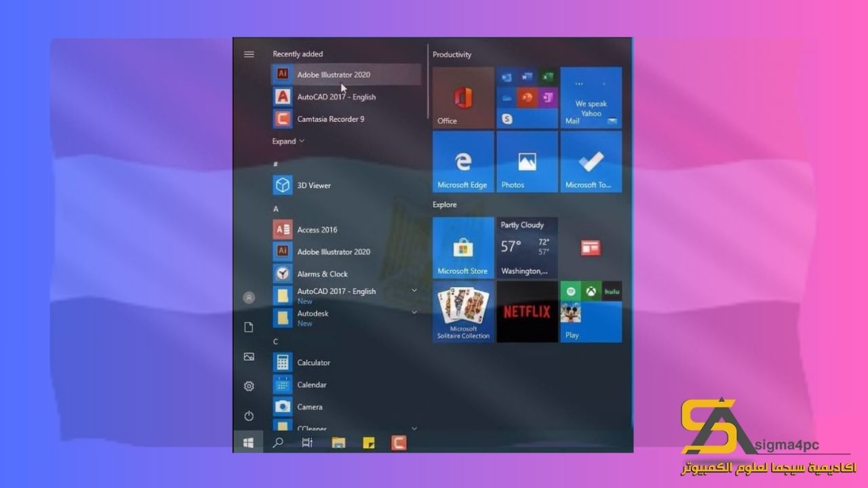Open the hamburger menu at top of Start
The height and width of the screenshot is (488, 868).
249,54
